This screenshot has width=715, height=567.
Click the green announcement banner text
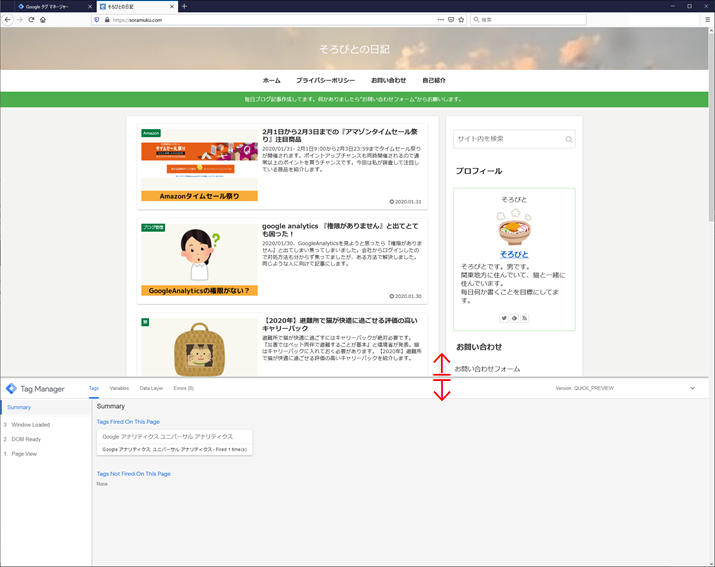coord(353,99)
